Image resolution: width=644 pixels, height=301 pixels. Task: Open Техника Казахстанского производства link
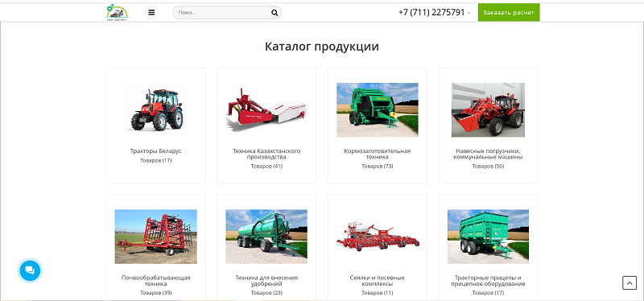[266, 154]
